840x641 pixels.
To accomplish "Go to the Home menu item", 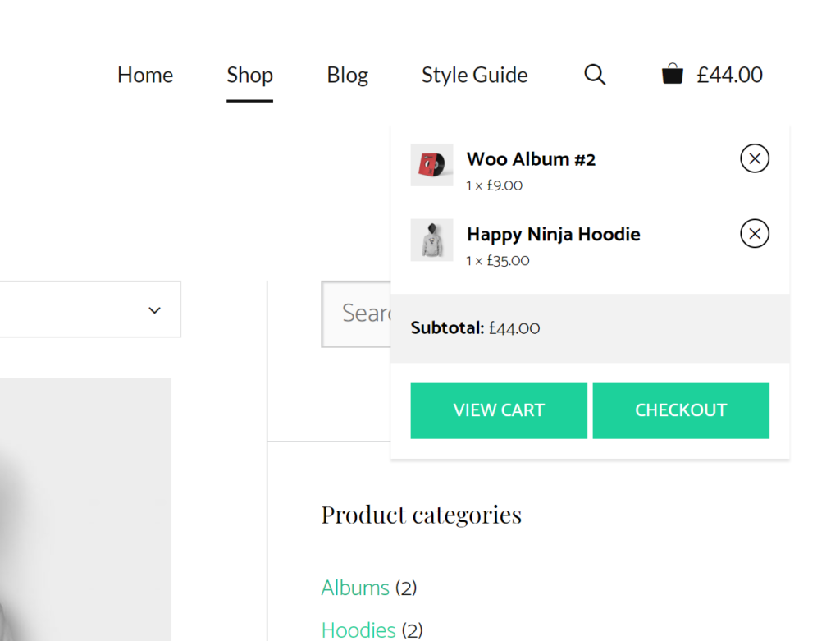I will 144,75.
